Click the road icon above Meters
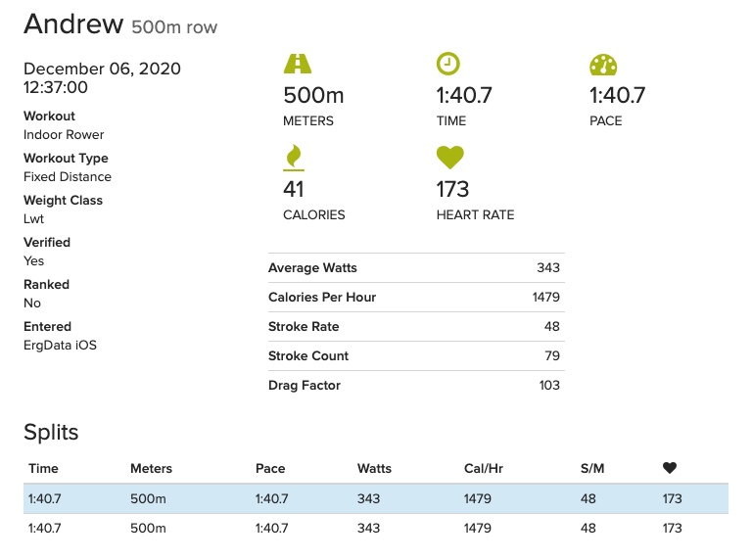This screenshot has height=560, width=752. point(297,64)
